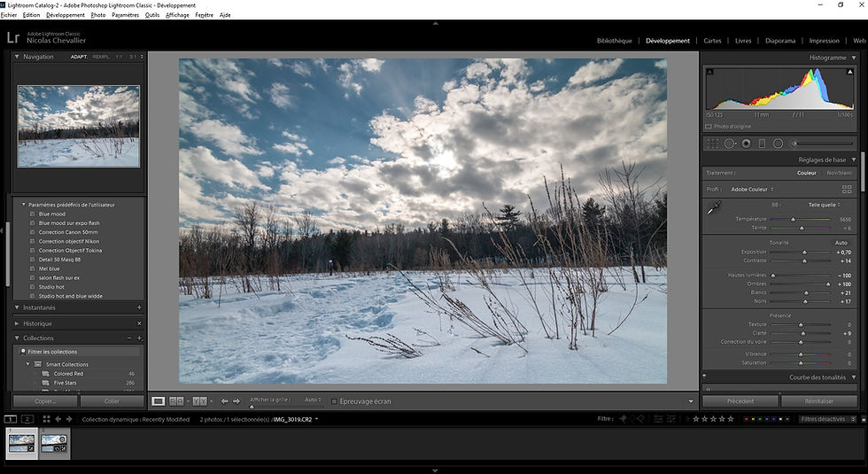This screenshot has height=474, width=868.
Task: Select the graduated filter tool
Action: 762,144
